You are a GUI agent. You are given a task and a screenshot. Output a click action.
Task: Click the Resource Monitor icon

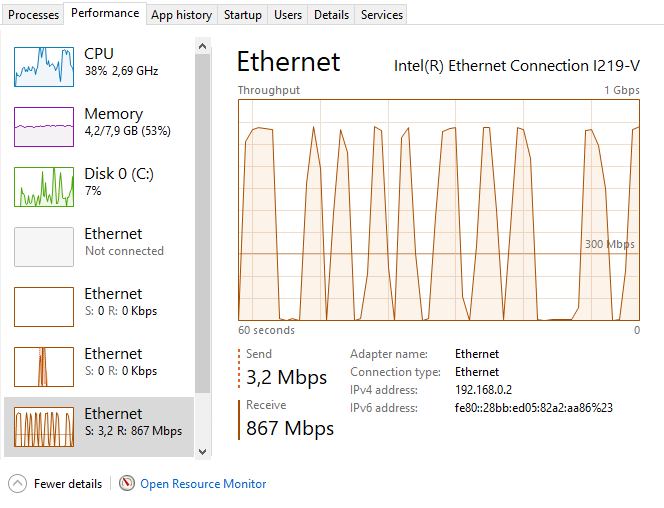tap(127, 484)
